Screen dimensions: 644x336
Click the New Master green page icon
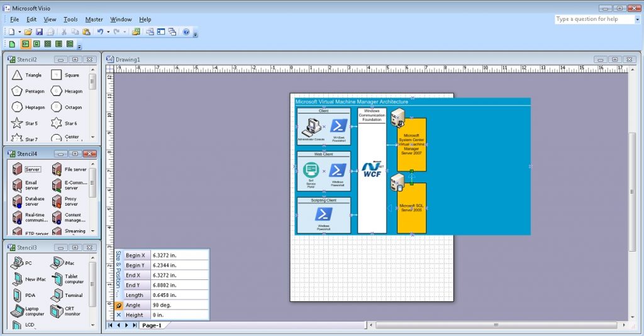[x=12, y=44]
